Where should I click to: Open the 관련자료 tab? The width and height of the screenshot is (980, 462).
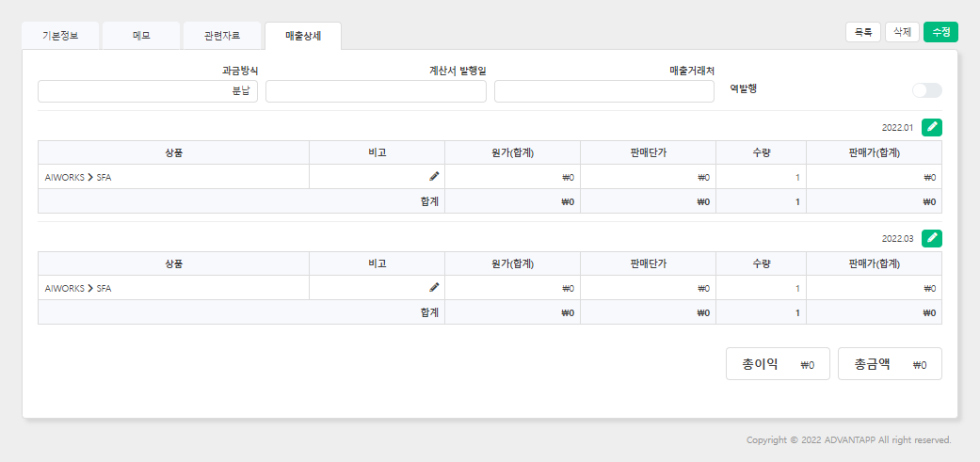tap(222, 36)
